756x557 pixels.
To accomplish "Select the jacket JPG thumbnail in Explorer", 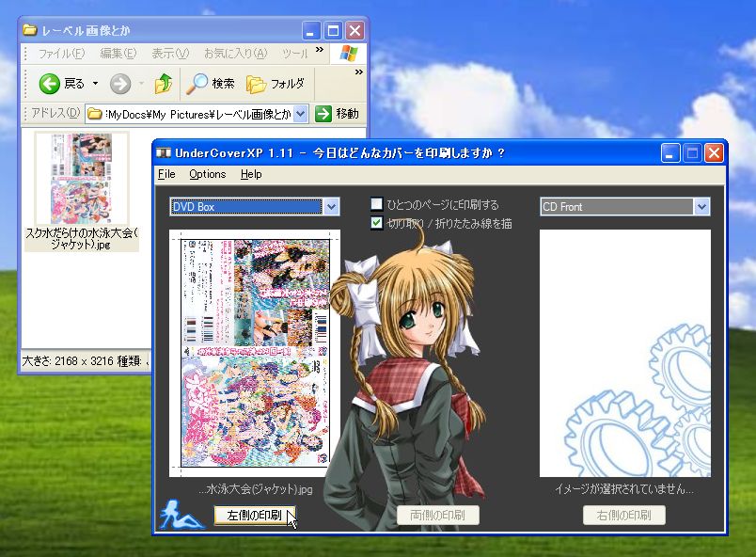I will tap(82, 179).
